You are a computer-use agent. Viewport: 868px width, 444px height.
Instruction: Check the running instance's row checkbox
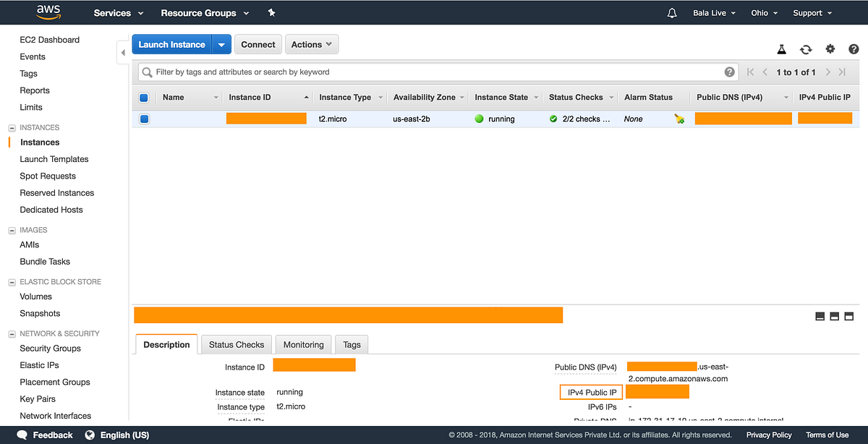tap(144, 119)
